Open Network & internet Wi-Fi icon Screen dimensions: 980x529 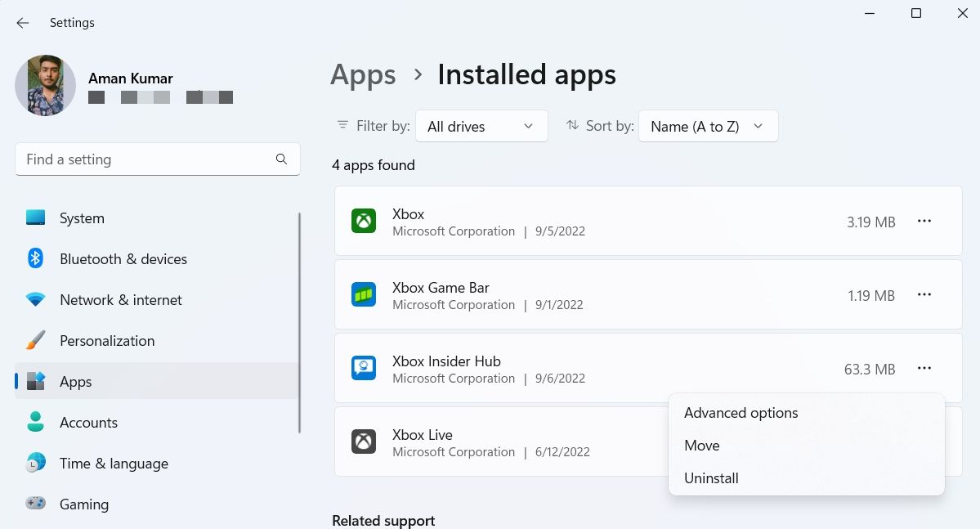coord(36,299)
